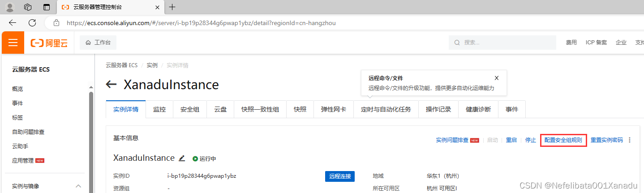Switch to the 弹性网卡 tab
The image size is (644, 193).
(x=334, y=109)
